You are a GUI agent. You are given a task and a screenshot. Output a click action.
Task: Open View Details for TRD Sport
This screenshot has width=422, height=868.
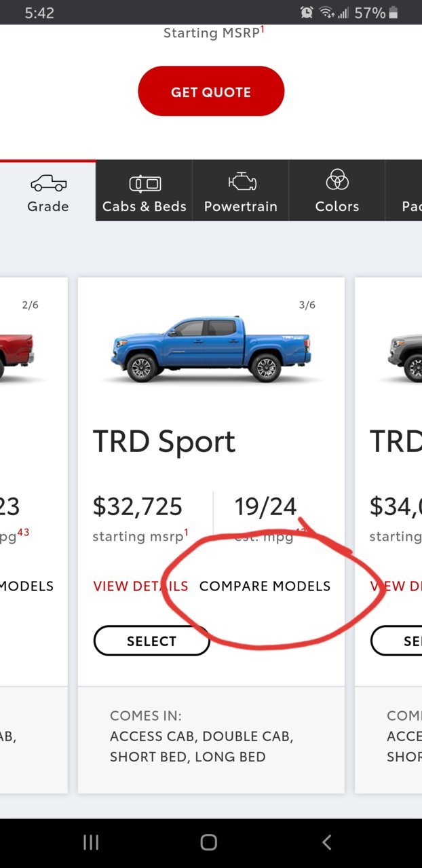[140, 586]
